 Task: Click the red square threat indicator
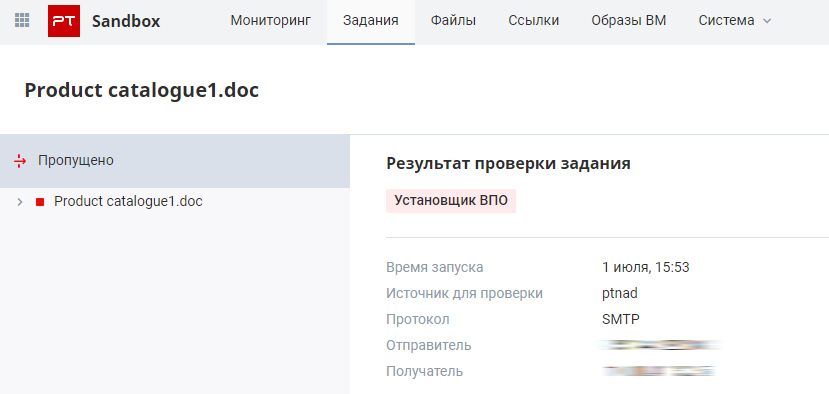tap(40, 202)
